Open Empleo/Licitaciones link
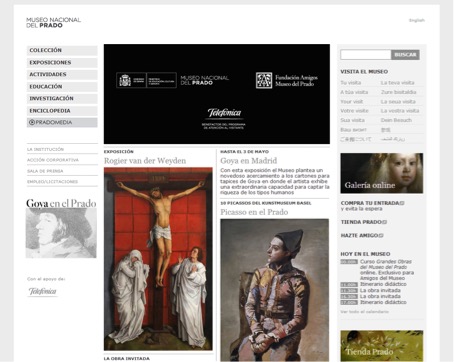 tap(52, 182)
